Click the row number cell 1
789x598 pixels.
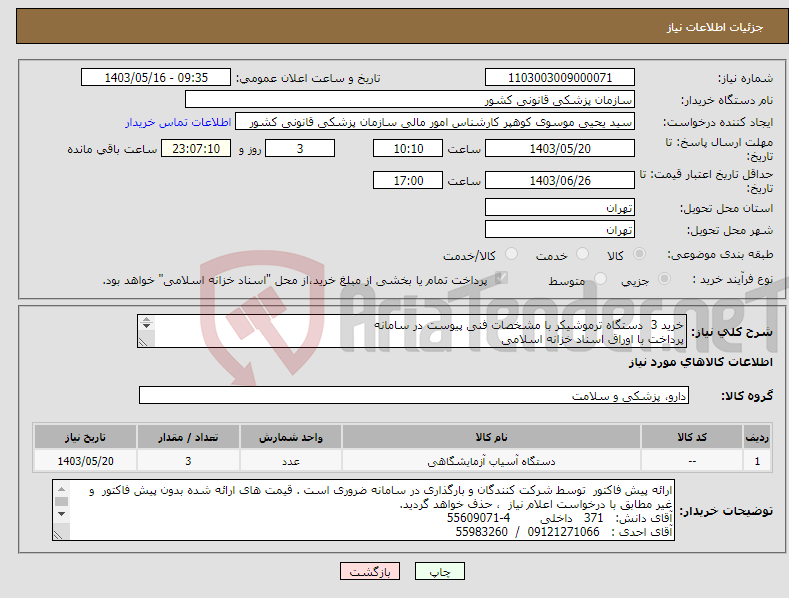757,461
